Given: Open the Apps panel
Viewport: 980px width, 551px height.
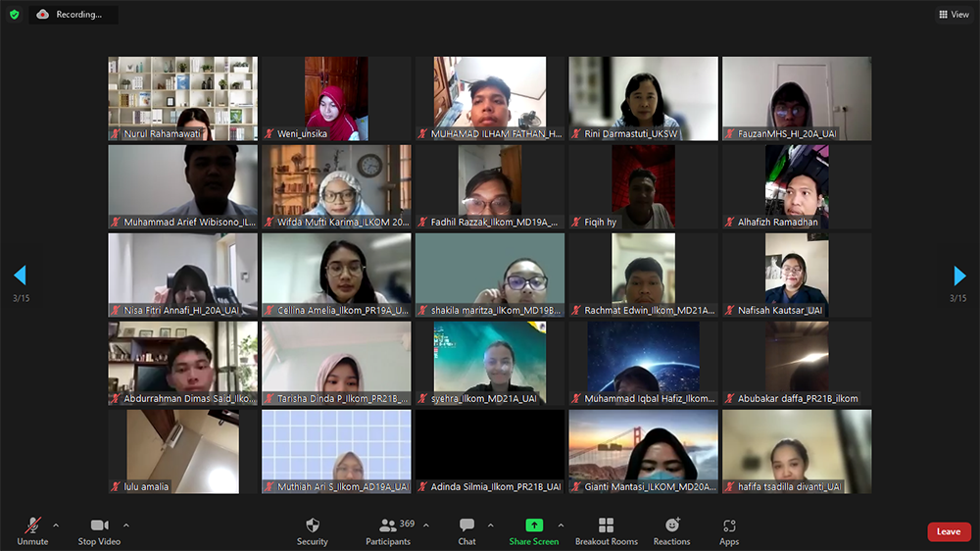Looking at the screenshot, I should pos(729,531).
